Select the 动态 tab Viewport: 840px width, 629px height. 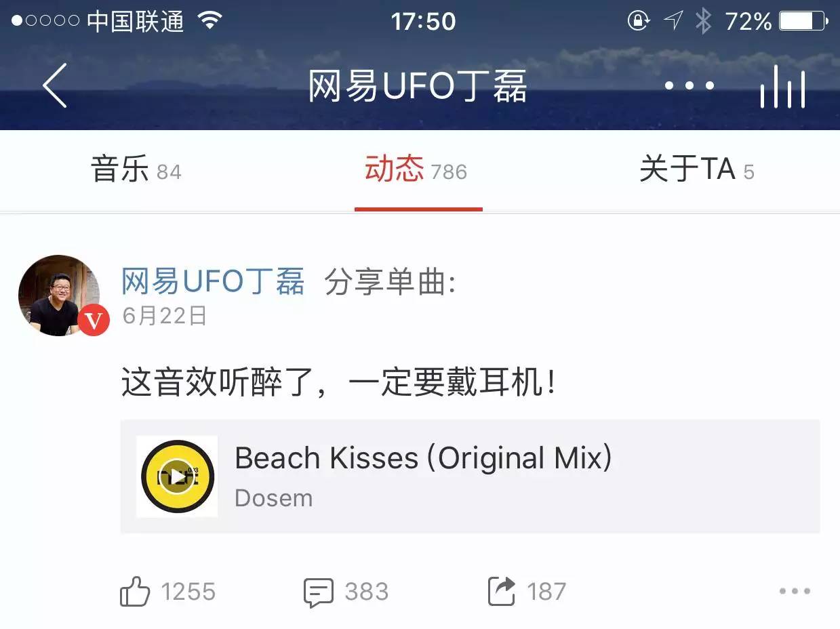pyautogui.click(x=416, y=170)
